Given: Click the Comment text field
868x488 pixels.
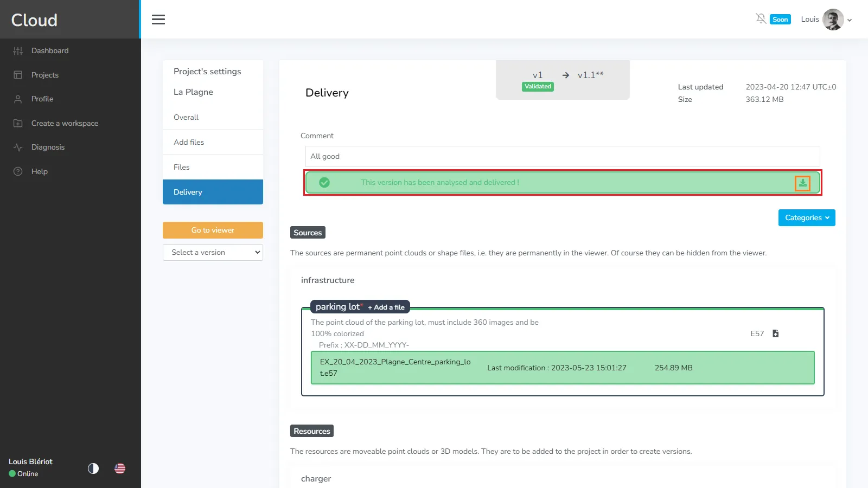Looking at the screenshot, I should click(562, 157).
